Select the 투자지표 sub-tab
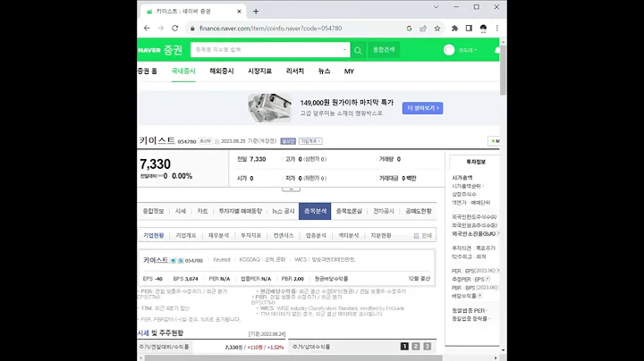This screenshot has height=361, width=644. [x=251, y=236]
